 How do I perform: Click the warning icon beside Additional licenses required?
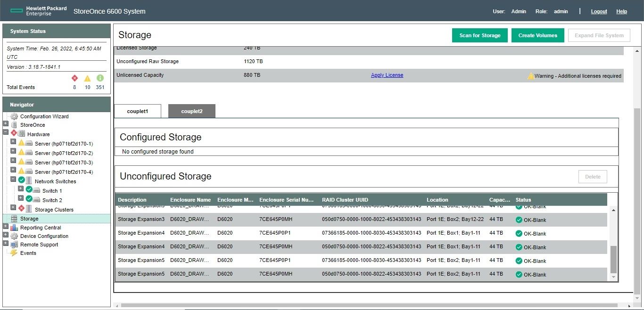[531, 75]
